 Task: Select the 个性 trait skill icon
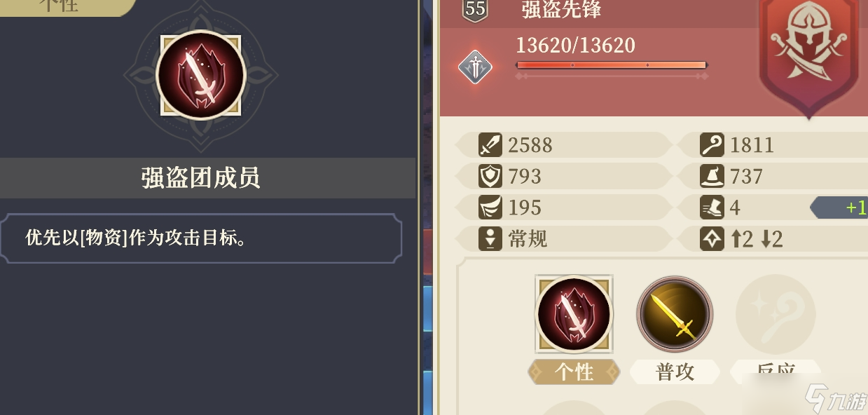pyautogui.click(x=574, y=314)
